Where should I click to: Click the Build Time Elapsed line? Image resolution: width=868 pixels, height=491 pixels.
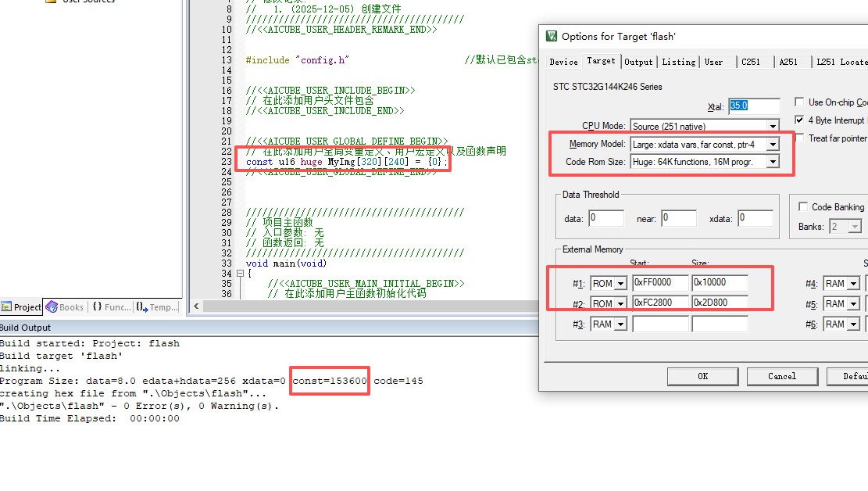pyautogui.click(x=90, y=418)
